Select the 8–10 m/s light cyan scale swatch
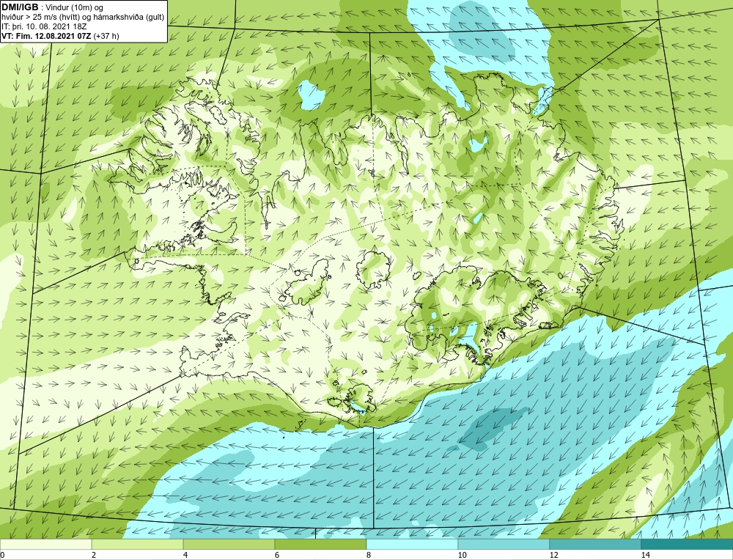This screenshot has height=560, width=733. tap(412, 545)
